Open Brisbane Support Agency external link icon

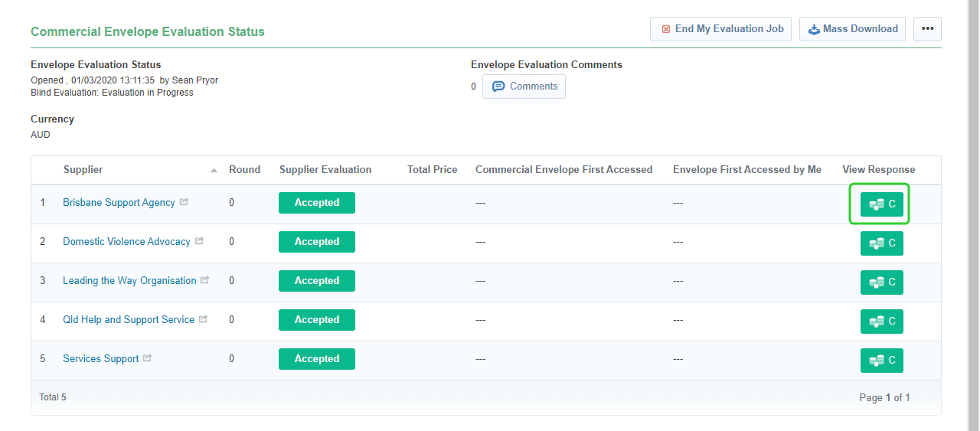(184, 202)
